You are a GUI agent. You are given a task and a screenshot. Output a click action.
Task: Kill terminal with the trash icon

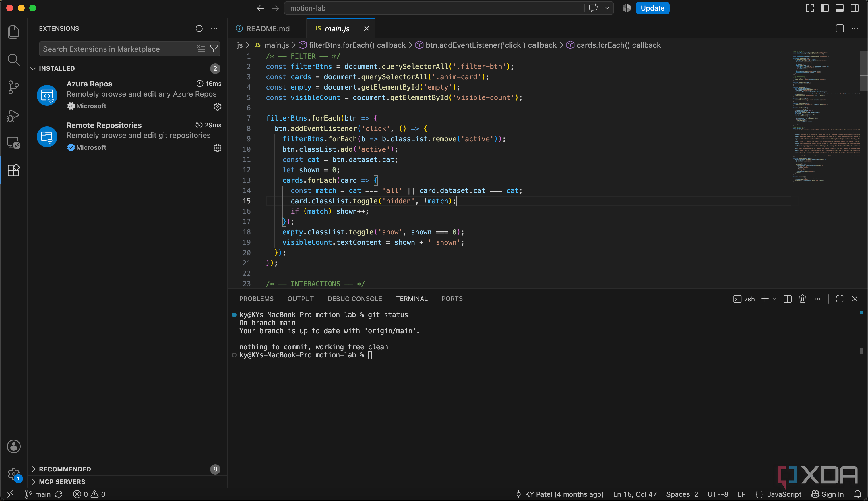click(802, 299)
